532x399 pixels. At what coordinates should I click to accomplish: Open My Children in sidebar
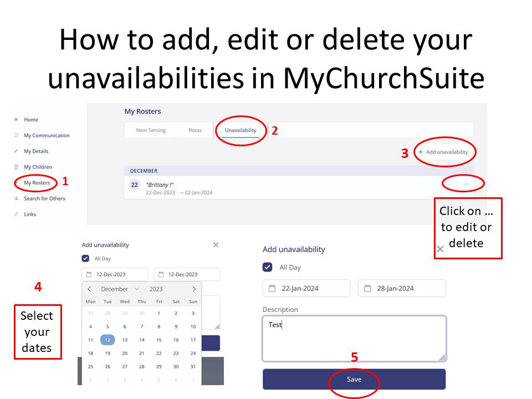click(x=38, y=167)
